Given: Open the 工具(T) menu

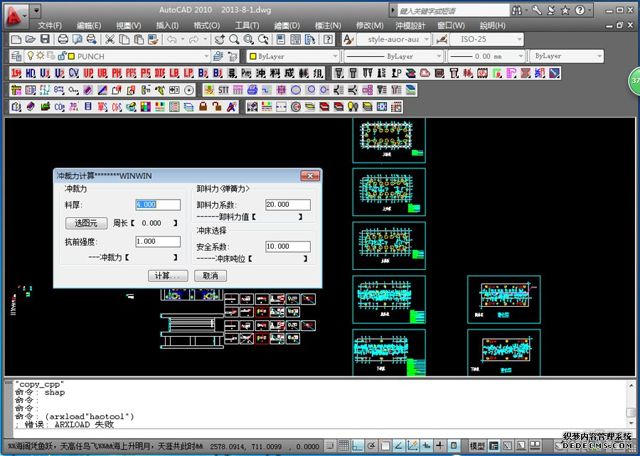Looking at the screenshot, I should [x=247, y=26].
